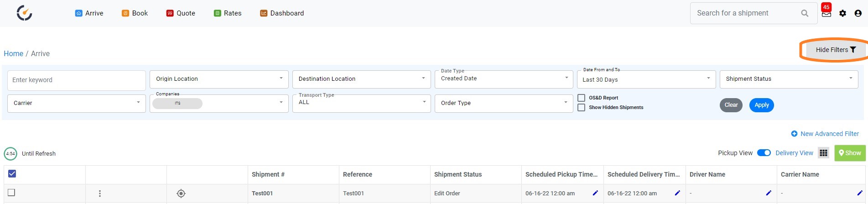Screen dimensions: 868x204
Task: Click the Hide Filters button
Action: click(x=836, y=50)
